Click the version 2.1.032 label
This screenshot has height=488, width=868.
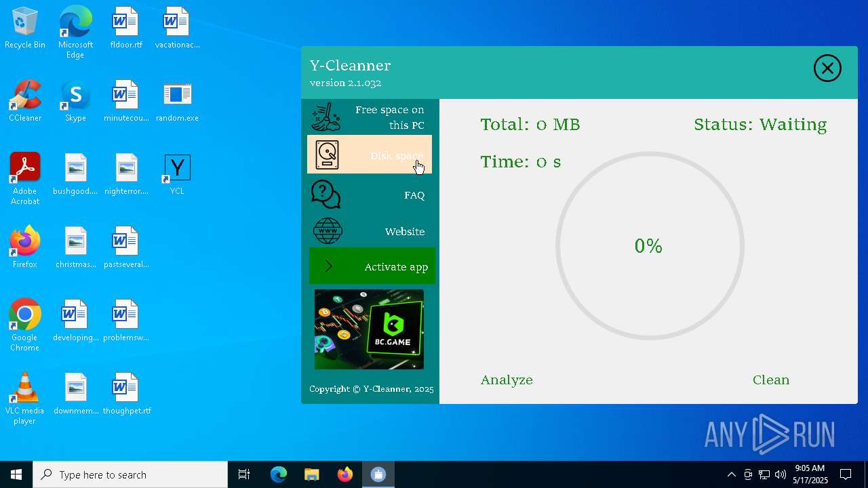(345, 83)
